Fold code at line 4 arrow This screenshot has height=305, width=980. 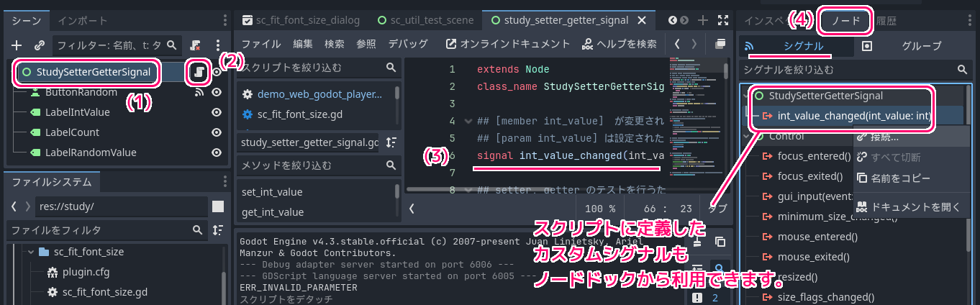click(x=469, y=121)
